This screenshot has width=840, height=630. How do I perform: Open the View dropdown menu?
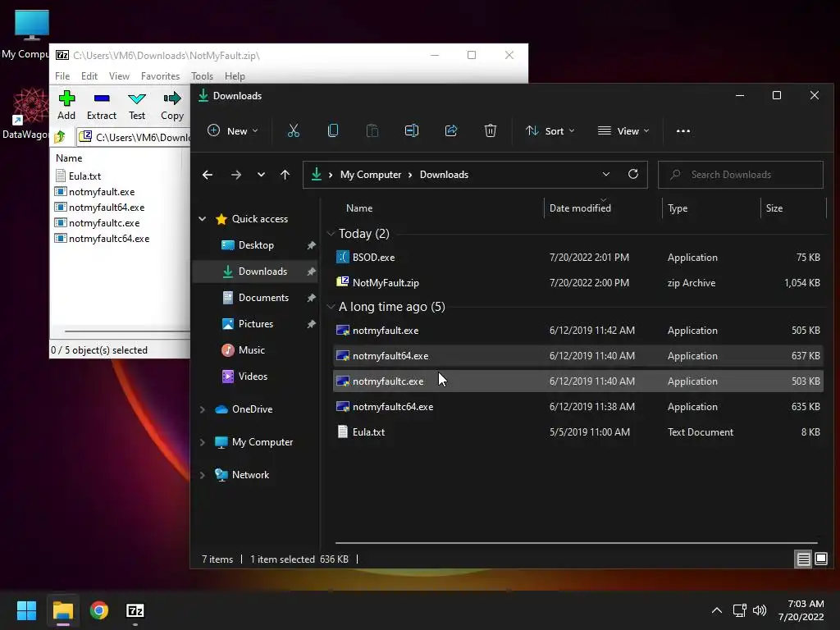[x=623, y=130]
